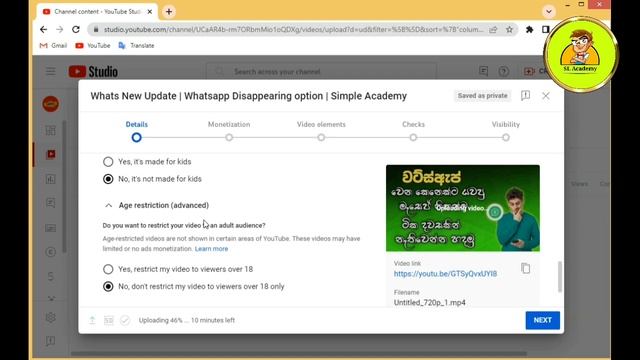Open the YouTube Studio hamburger menu

click(x=51, y=71)
